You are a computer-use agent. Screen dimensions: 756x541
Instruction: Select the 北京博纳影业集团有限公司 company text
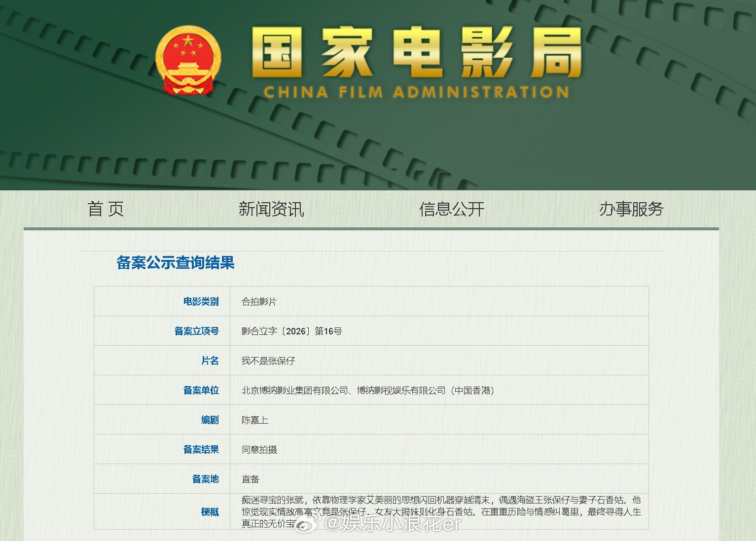(x=294, y=391)
